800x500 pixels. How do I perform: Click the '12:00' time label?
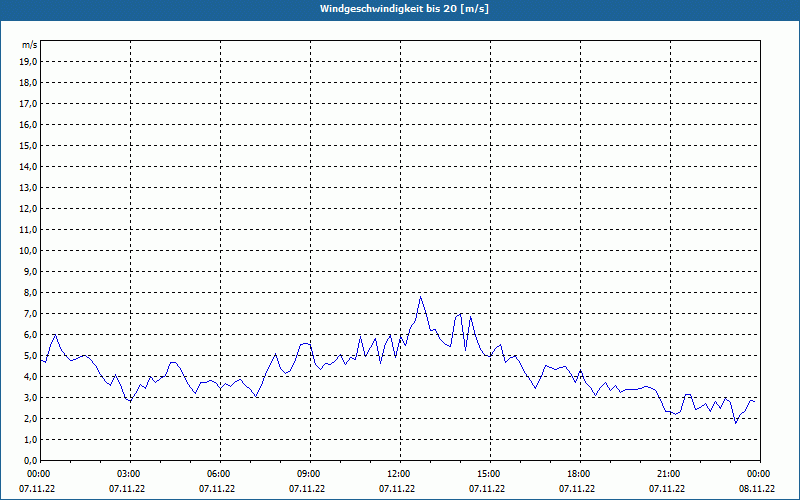[399, 474]
